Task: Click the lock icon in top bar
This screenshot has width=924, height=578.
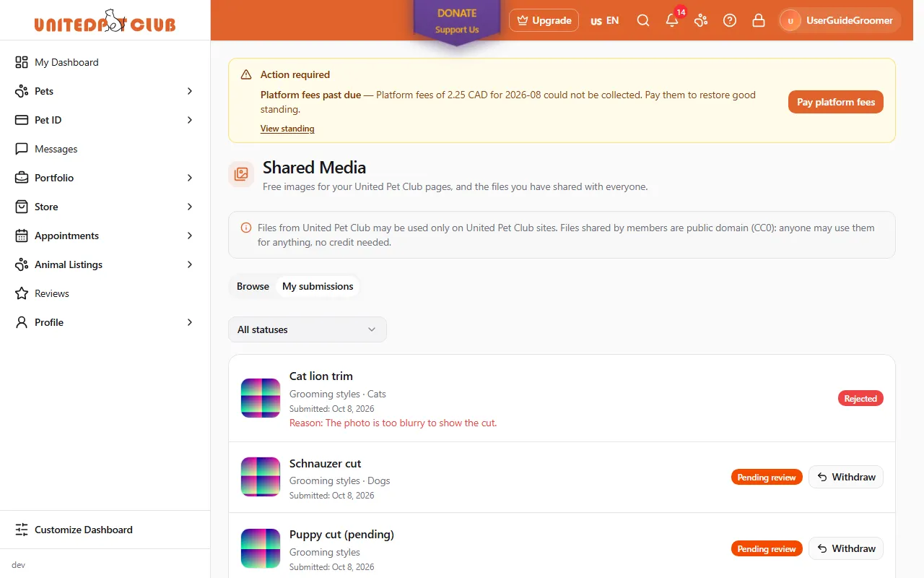Action: click(759, 20)
